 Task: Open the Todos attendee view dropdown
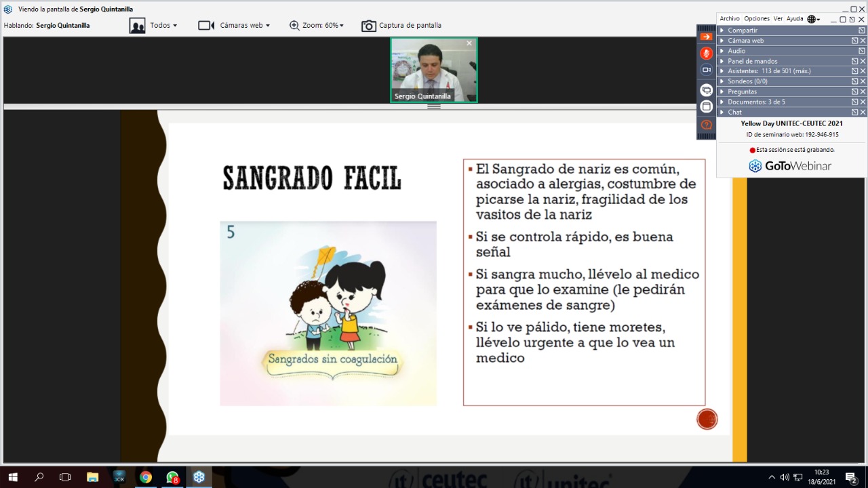click(153, 25)
